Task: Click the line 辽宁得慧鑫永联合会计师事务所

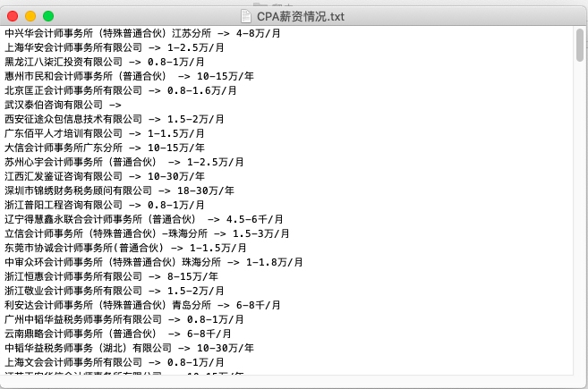Action: coord(144,219)
